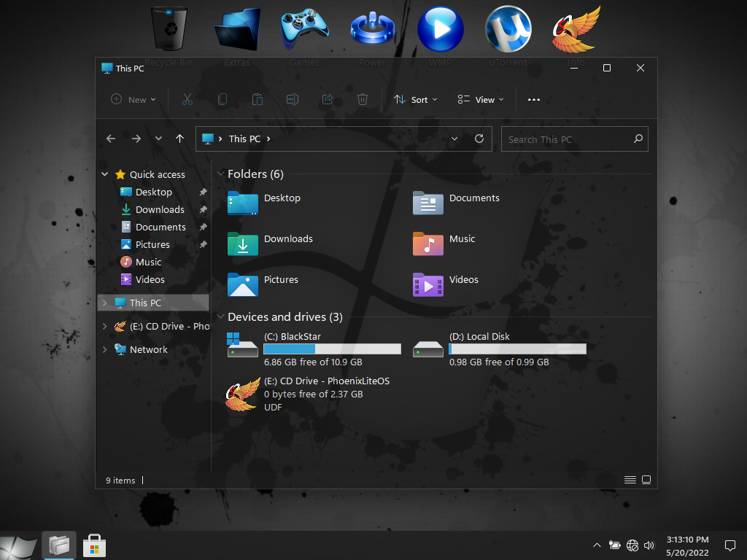Expand address bar history dropdown

click(454, 139)
